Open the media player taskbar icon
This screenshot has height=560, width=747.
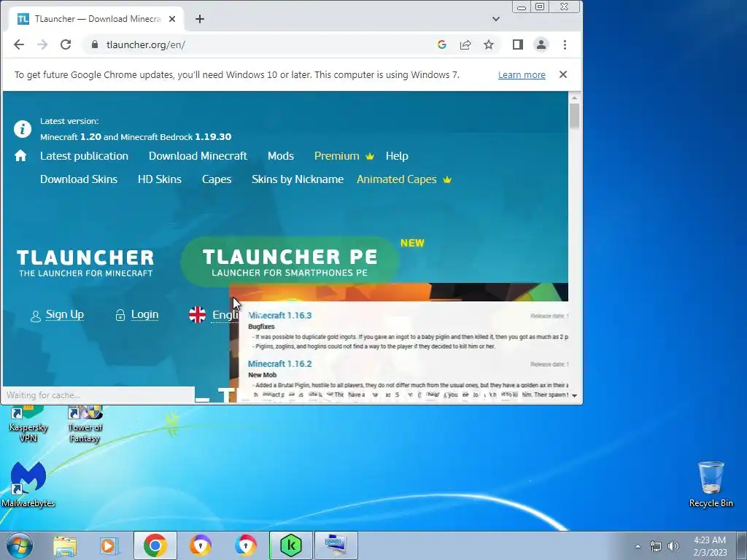pos(109,545)
